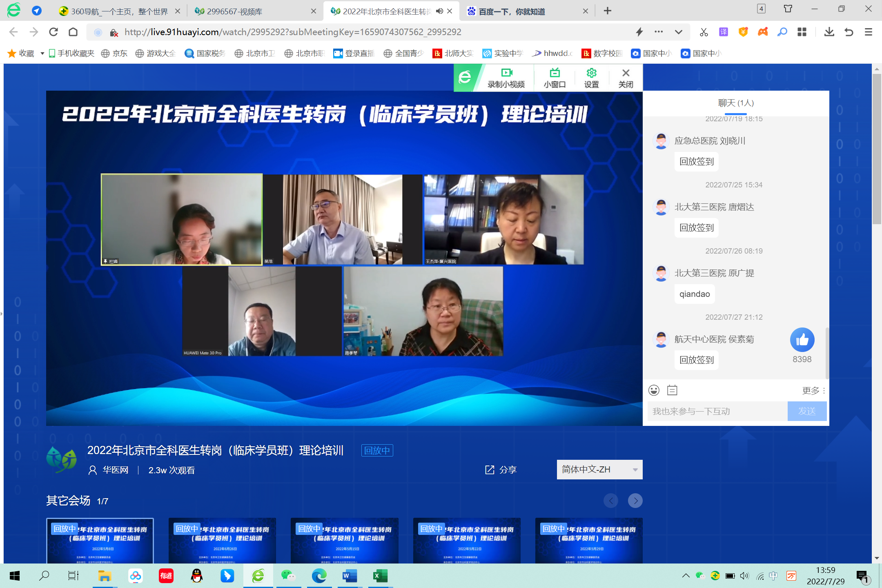The image size is (882, 588).
Task: Open the 简体中文-ZH language dropdown
Action: point(599,470)
